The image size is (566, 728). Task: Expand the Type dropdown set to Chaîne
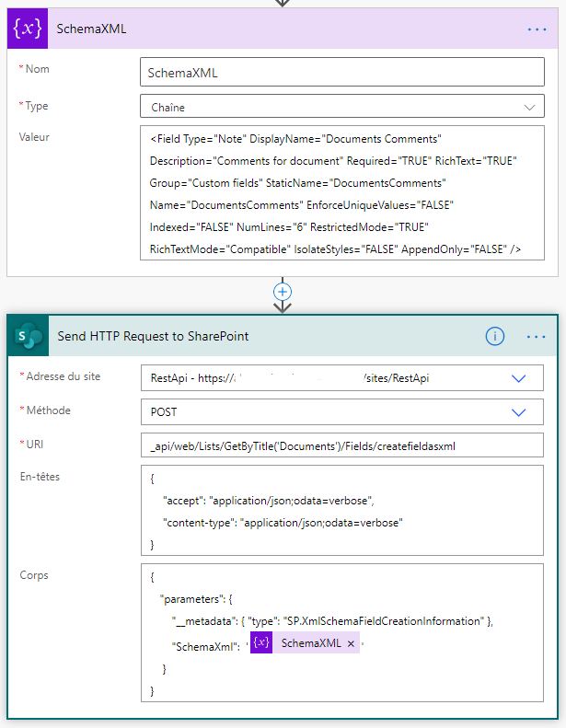(x=342, y=107)
